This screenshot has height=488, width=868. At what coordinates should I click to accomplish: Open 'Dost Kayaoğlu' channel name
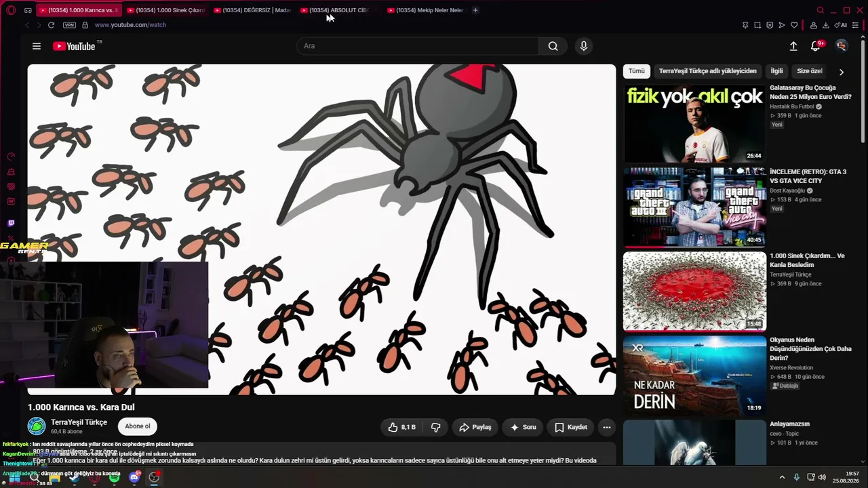point(787,190)
